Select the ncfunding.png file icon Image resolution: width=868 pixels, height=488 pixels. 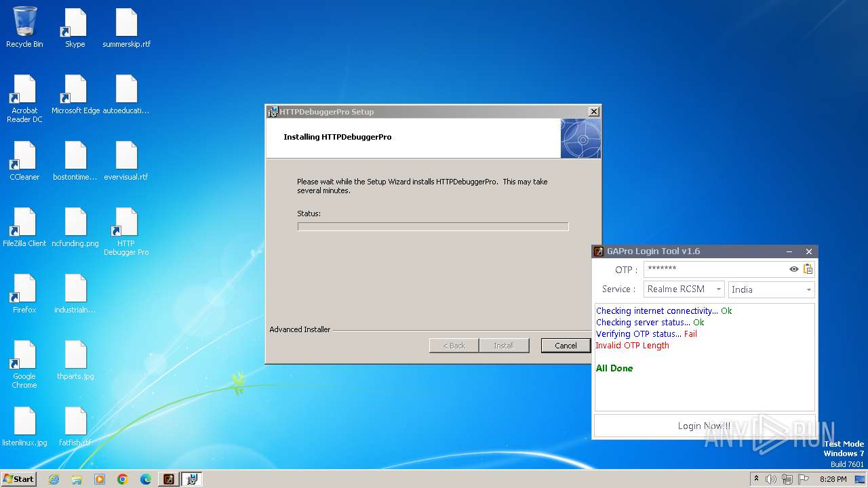tap(75, 226)
